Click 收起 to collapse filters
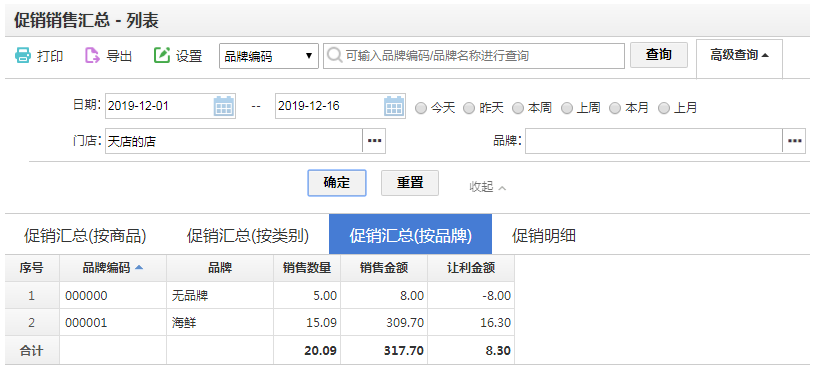This screenshot has width=822, height=370. [x=488, y=187]
